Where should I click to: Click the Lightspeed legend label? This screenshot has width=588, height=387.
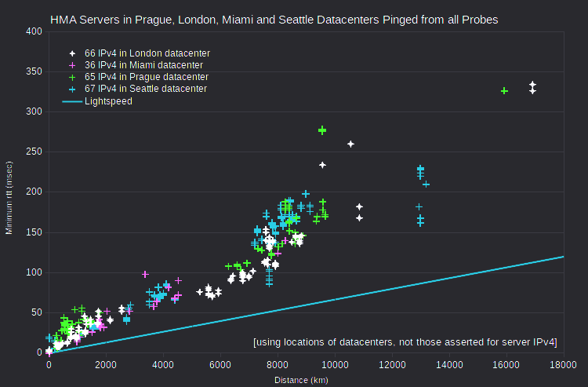click(x=108, y=101)
